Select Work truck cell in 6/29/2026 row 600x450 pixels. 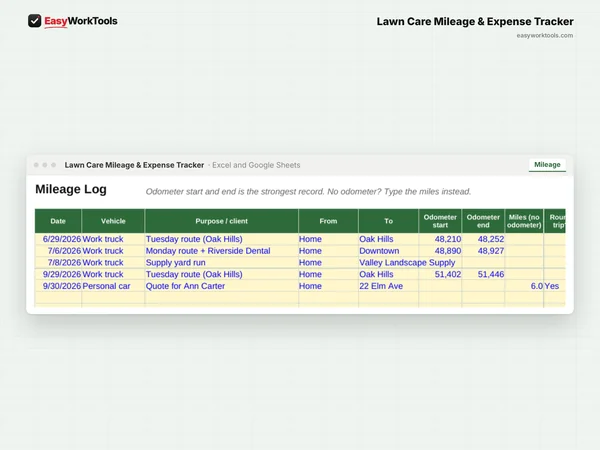click(x=113, y=239)
